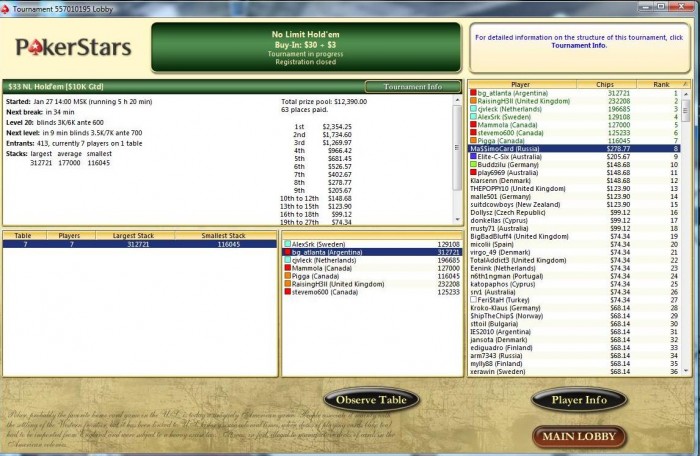Select arm7343 (Russia) in standings
This screenshot has height=456, width=700.
(574, 356)
